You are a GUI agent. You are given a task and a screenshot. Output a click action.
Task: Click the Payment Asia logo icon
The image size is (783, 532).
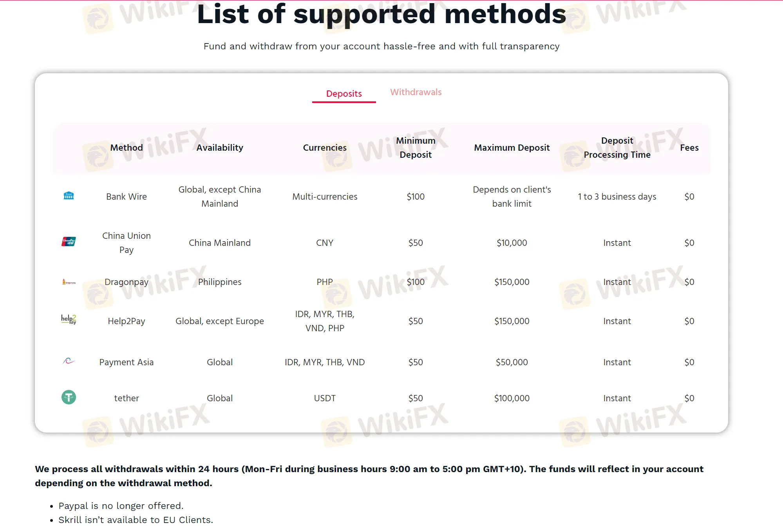69,361
